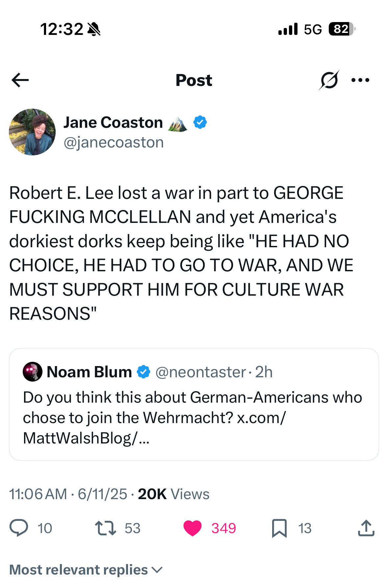Tap the Jane Coaston display name
The height and width of the screenshot is (588, 388).
tap(113, 122)
